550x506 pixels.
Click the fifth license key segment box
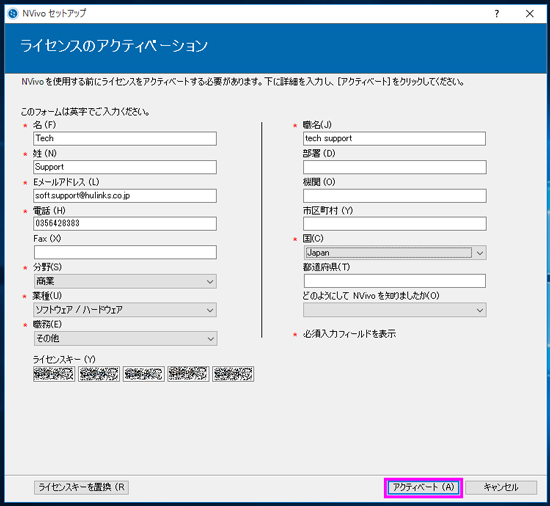coord(233,374)
